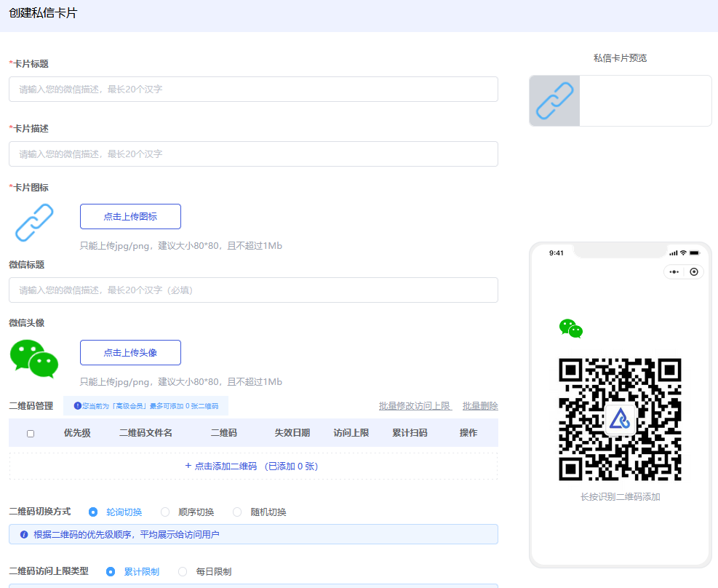Screen dimensions: 718x588
Task: Click WeChat logo in phone preview
Action: 570,328
